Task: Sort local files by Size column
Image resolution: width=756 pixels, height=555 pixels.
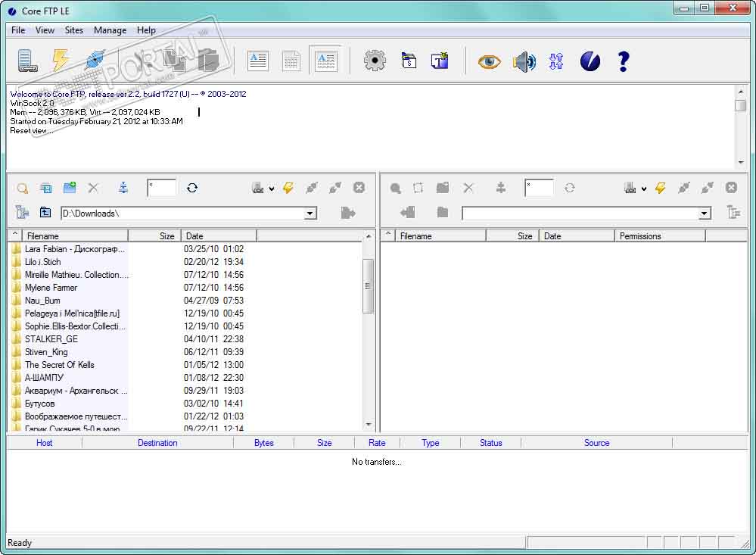Action: click(x=154, y=236)
